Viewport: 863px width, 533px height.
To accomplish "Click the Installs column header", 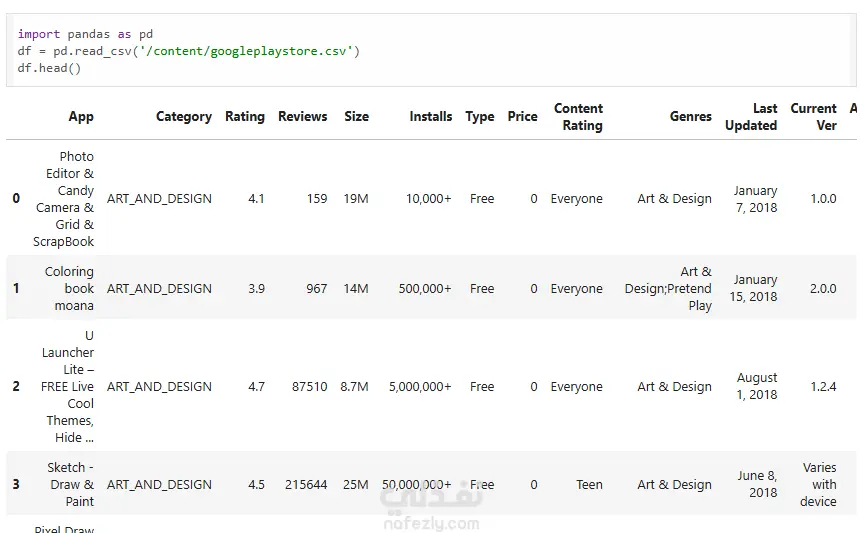I will [430, 116].
